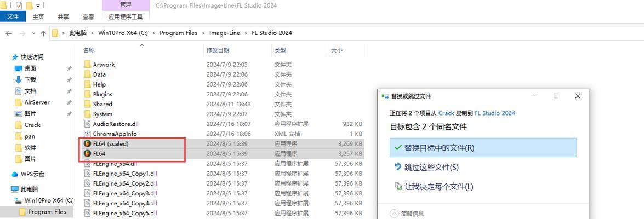The image size is (644, 219).
Task: Select the Shared folder icon
Action: 87,104
